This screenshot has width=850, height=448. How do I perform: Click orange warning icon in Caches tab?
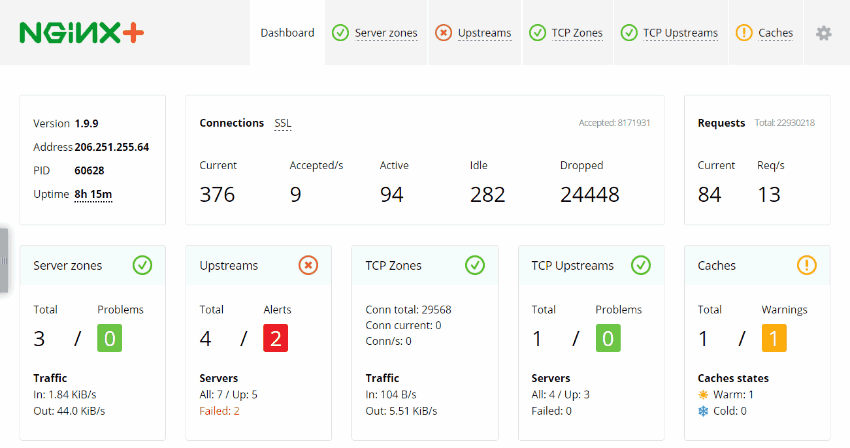pyautogui.click(x=744, y=33)
